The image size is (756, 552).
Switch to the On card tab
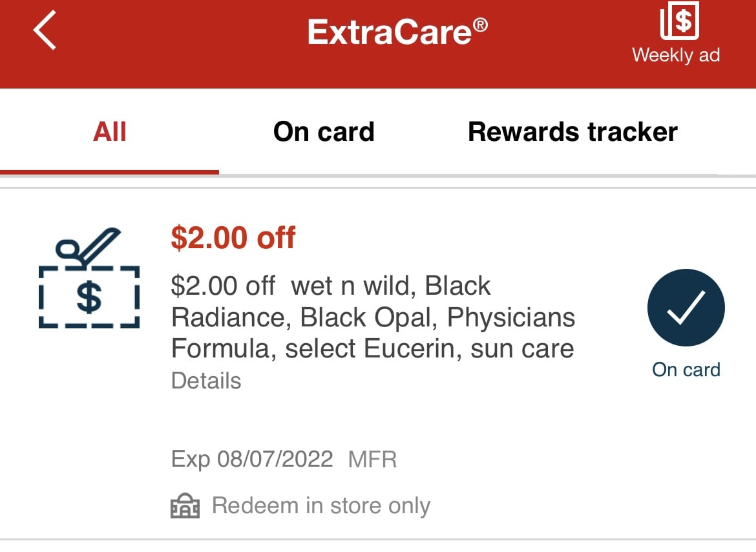(x=324, y=132)
